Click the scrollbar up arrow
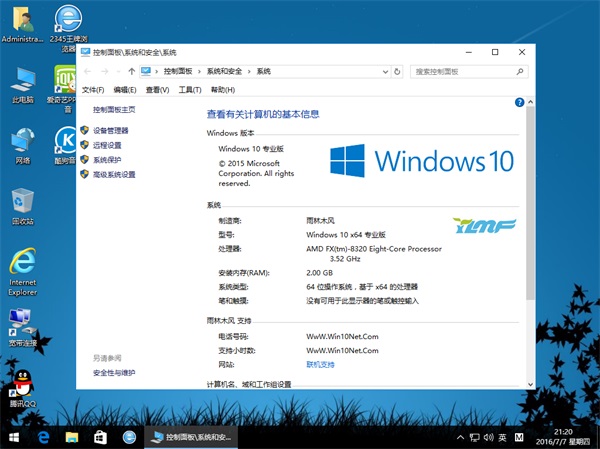The image size is (600, 449). (530, 102)
